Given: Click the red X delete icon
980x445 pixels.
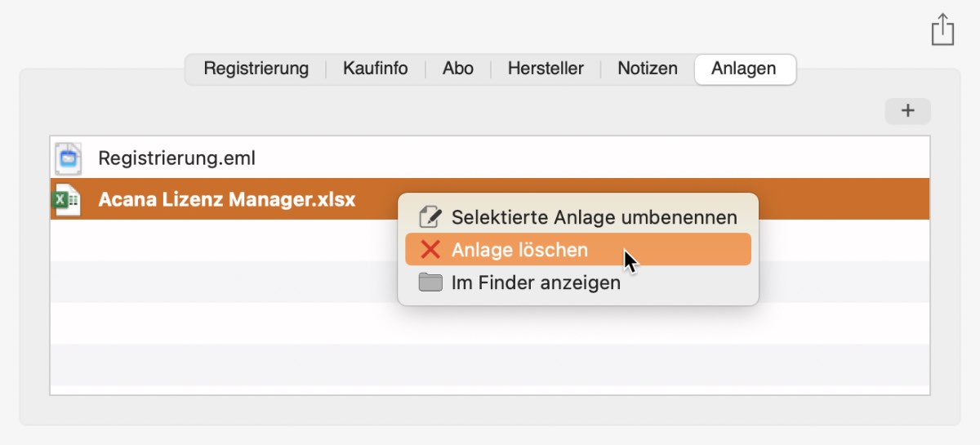Looking at the screenshot, I should point(430,250).
